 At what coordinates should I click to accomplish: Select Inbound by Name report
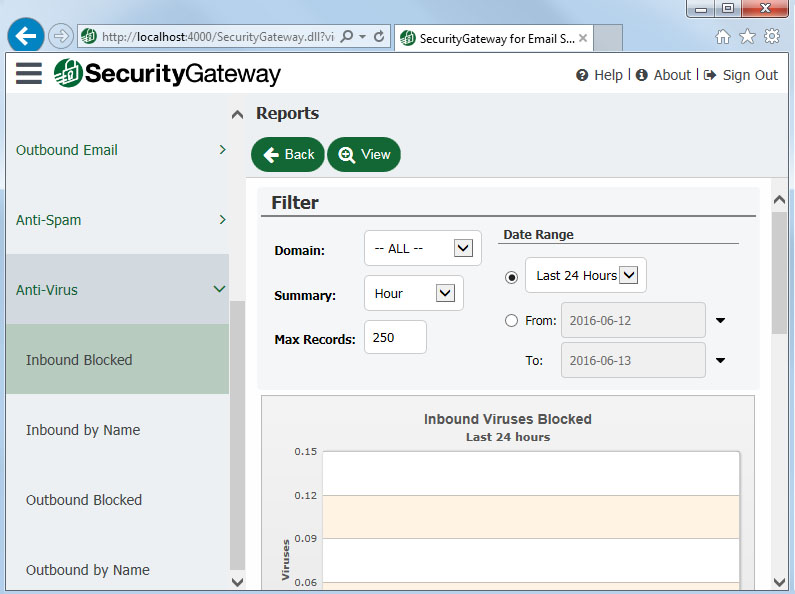click(x=118, y=430)
